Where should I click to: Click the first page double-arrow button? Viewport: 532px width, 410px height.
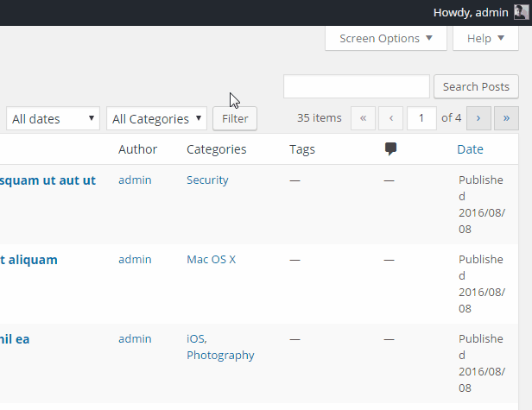[x=363, y=118]
